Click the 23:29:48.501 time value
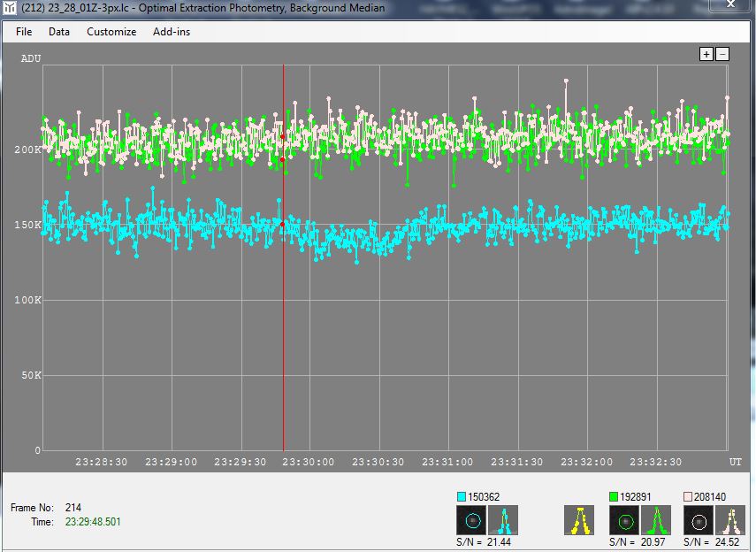Screen dimensions: 756x552 (x=93, y=522)
